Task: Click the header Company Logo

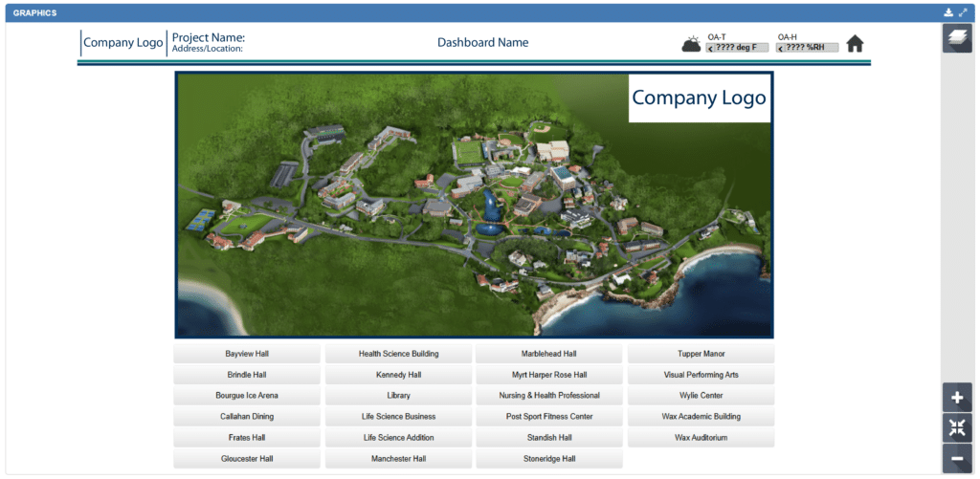Action: point(123,43)
